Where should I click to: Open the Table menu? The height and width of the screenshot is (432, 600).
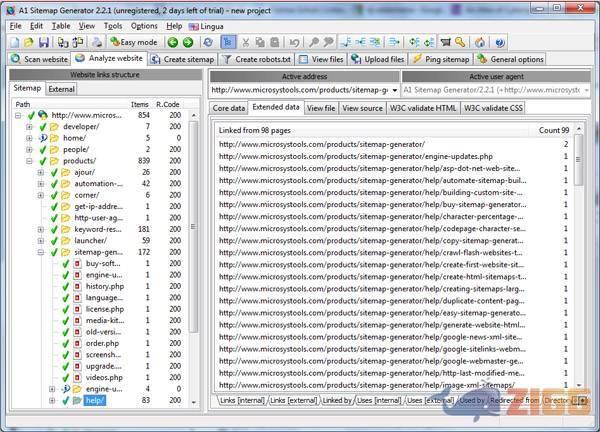click(x=61, y=26)
